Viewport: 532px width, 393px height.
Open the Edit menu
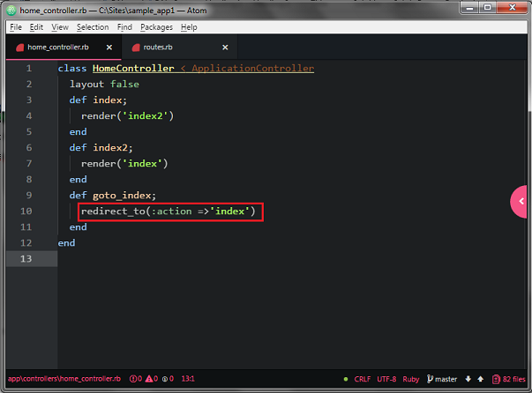pyautogui.click(x=36, y=27)
